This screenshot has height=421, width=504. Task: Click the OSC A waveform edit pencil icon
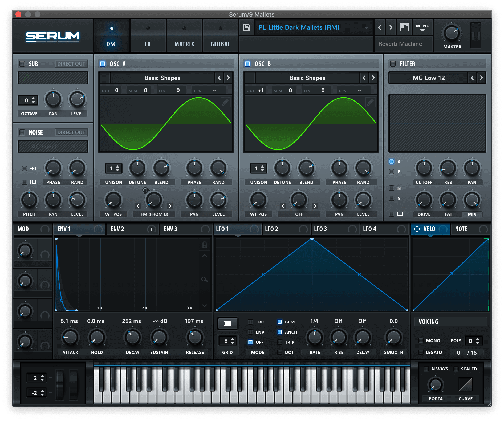tap(225, 102)
